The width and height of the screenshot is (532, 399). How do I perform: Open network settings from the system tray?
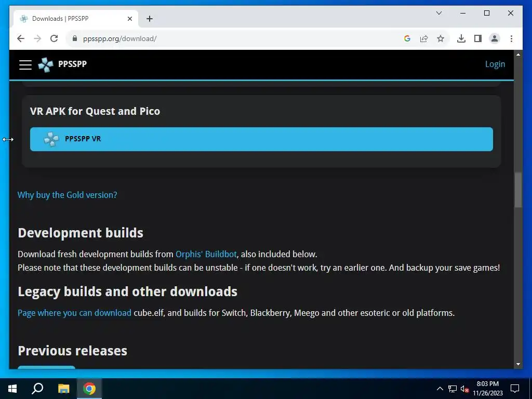453,389
